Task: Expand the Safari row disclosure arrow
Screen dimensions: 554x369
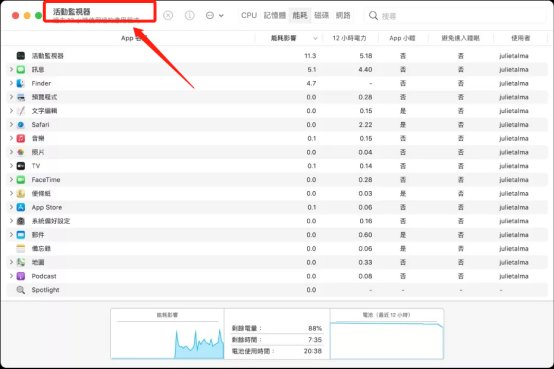Action: tap(11, 124)
